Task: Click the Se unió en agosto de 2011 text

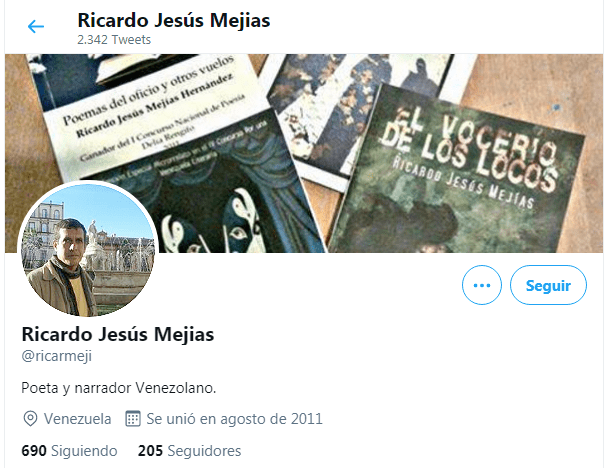Action: tap(234, 419)
